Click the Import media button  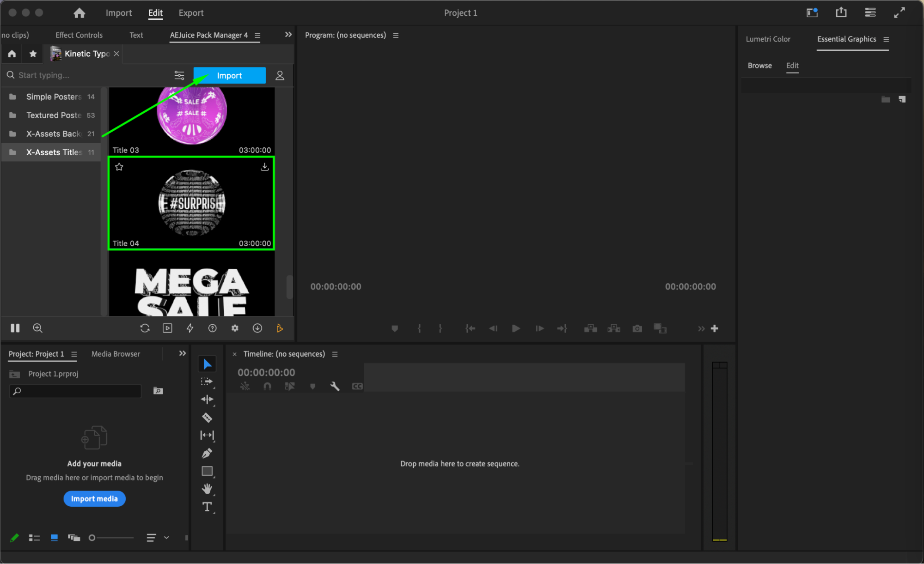94,499
